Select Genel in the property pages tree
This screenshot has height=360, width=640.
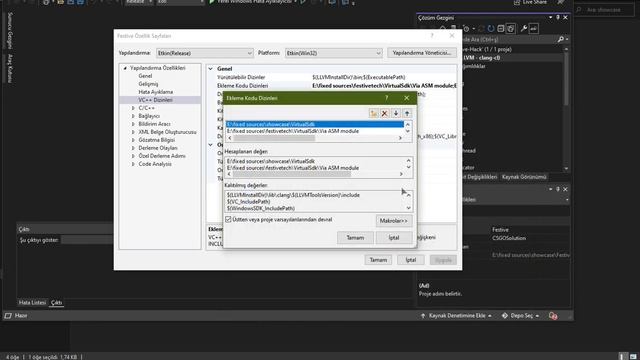point(145,76)
